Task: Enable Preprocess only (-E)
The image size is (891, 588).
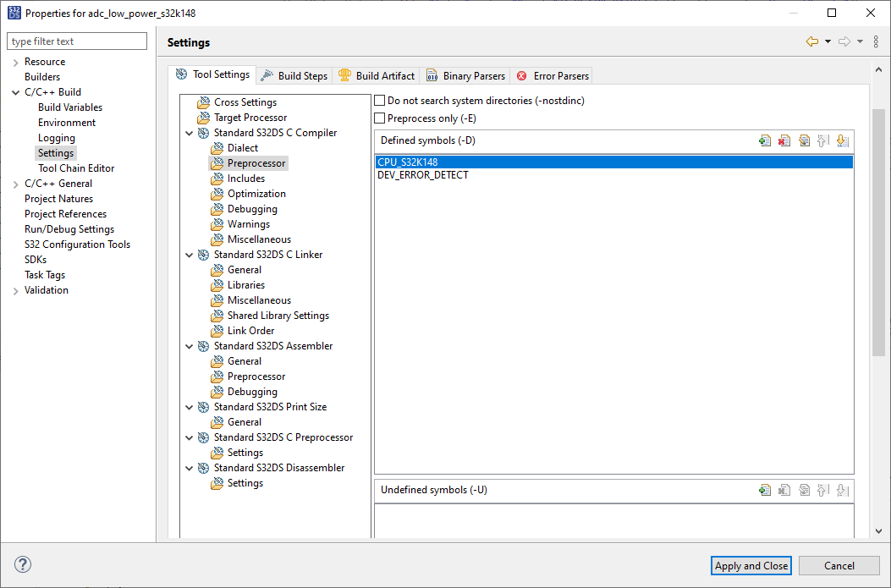Action: click(379, 118)
